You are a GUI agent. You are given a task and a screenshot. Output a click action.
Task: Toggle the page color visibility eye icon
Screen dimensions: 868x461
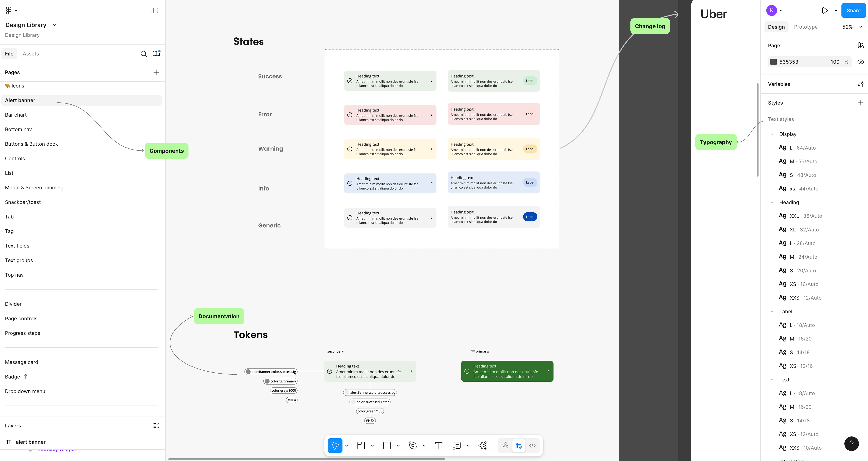click(x=860, y=62)
